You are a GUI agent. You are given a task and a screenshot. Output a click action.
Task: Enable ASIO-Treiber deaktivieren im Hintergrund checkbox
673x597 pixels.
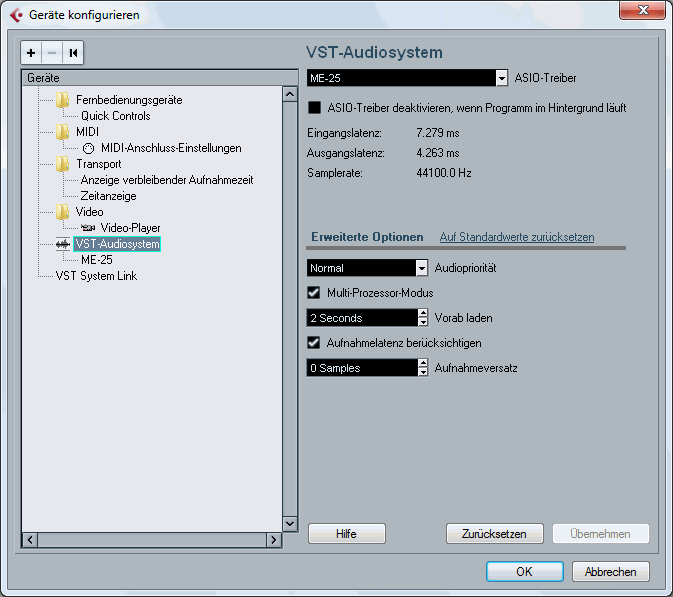click(x=314, y=107)
